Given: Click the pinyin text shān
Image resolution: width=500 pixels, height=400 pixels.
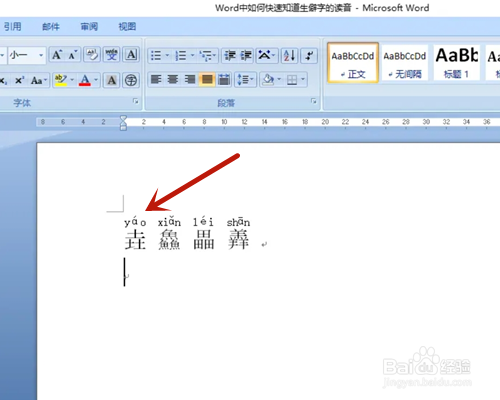Looking at the screenshot, I should tap(238, 222).
